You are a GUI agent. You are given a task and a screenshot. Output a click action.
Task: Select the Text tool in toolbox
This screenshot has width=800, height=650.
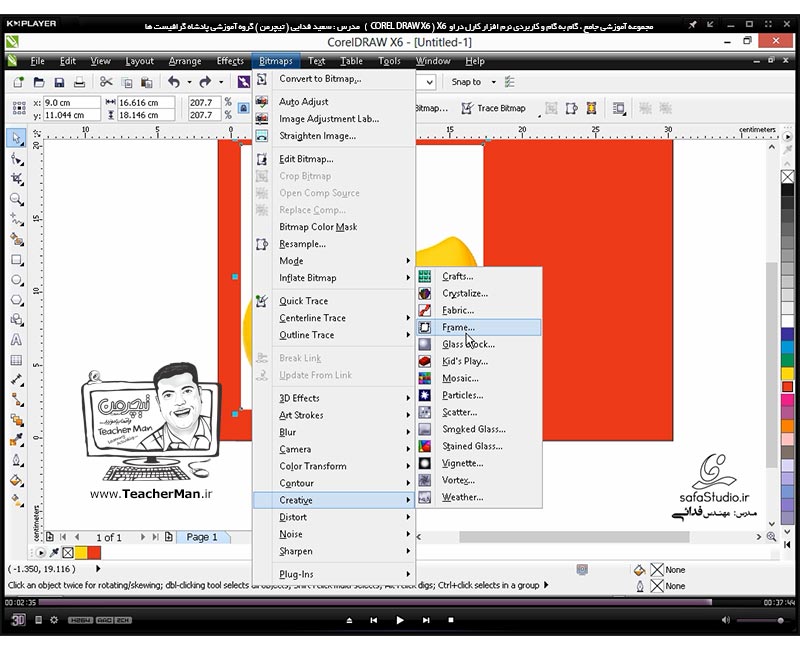click(x=17, y=340)
